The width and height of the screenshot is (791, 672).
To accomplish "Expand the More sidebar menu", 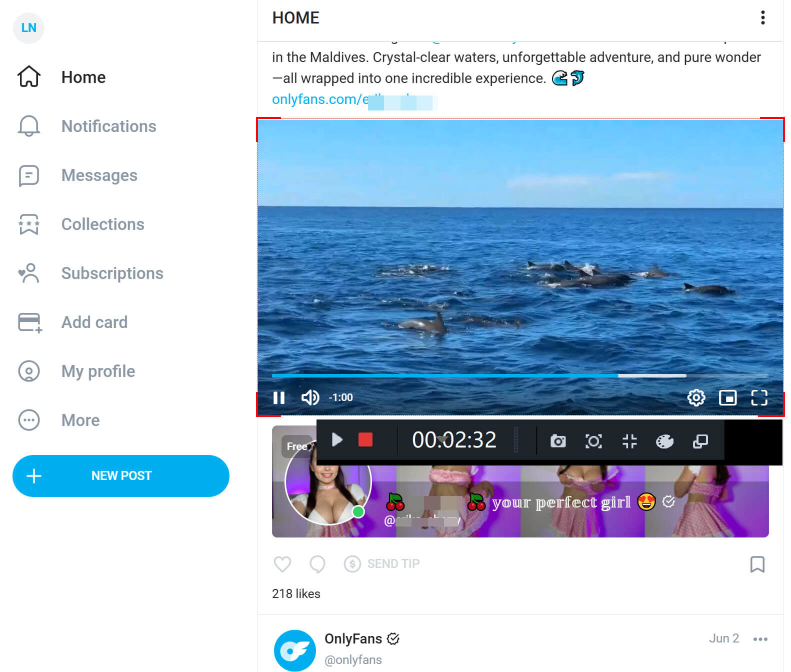I will [x=80, y=420].
